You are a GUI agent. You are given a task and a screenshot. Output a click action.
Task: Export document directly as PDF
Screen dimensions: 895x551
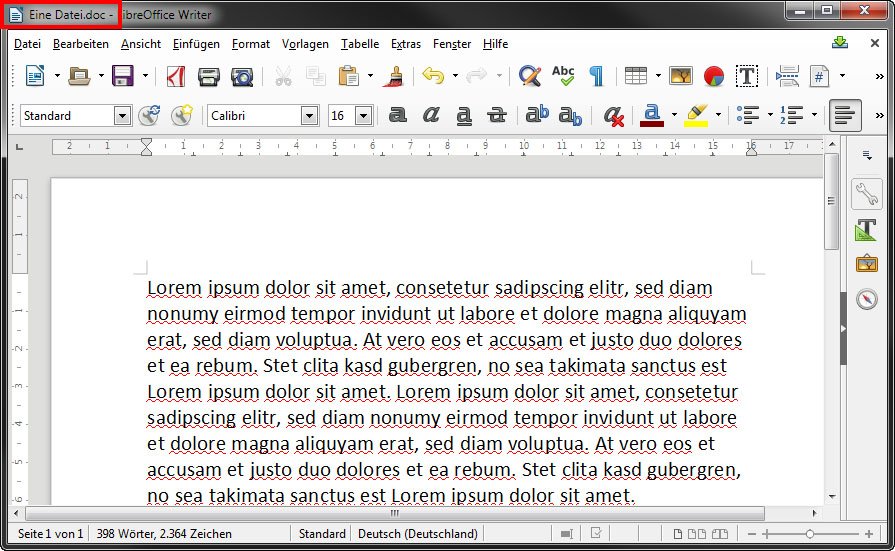pos(177,76)
